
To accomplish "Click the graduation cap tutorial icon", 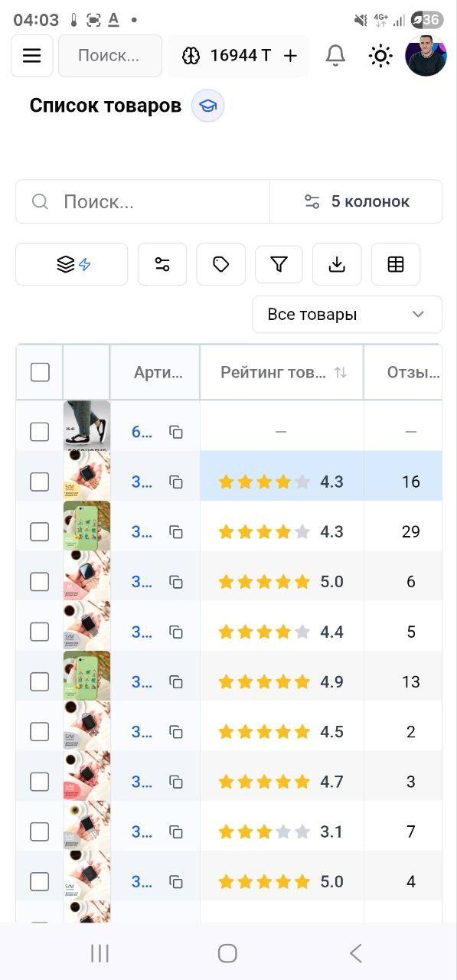I will click(x=207, y=106).
